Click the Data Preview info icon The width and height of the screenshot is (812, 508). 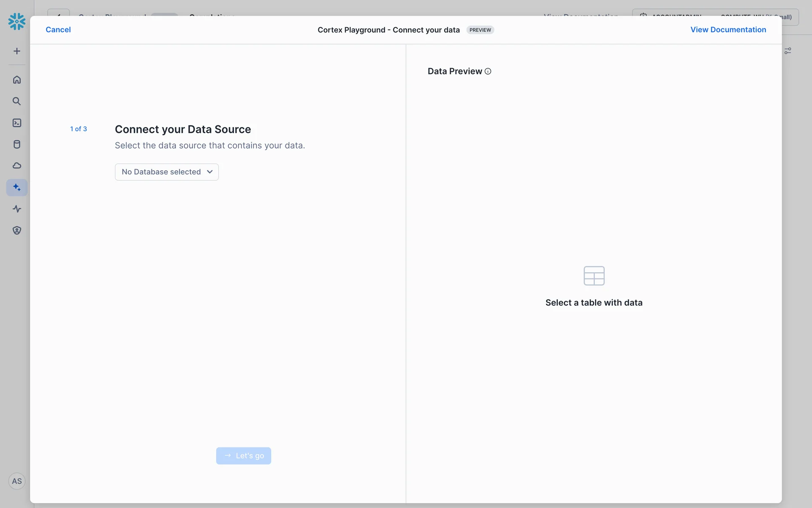[x=488, y=71]
